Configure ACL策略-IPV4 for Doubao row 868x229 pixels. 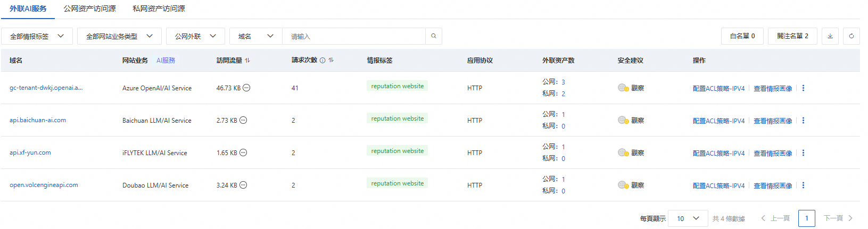(x=718, y=185)
